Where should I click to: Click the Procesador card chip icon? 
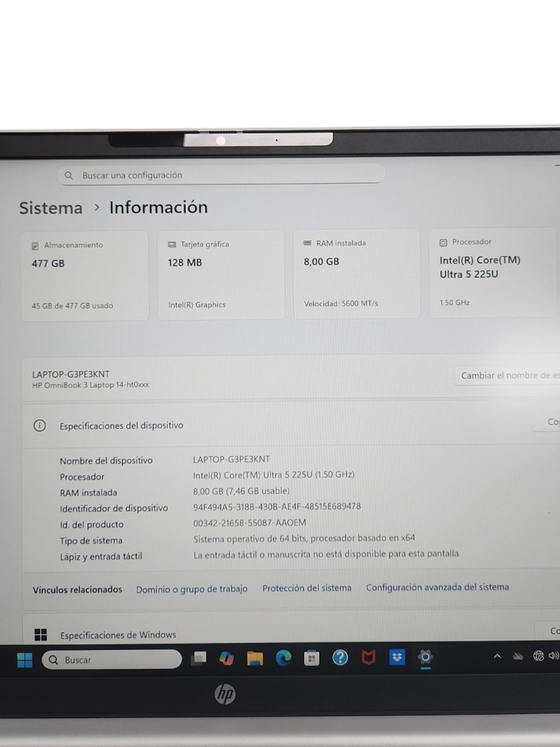coord(443,242)
